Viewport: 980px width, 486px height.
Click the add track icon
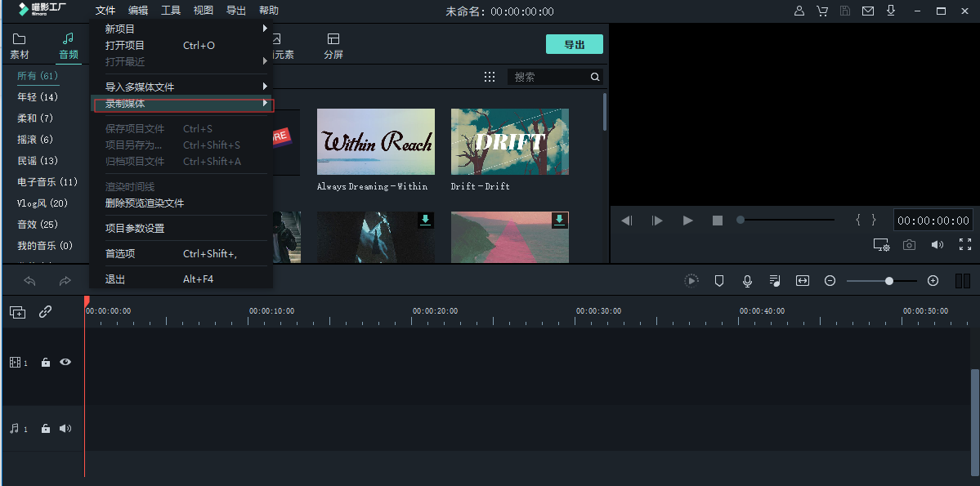coord(17,312)
